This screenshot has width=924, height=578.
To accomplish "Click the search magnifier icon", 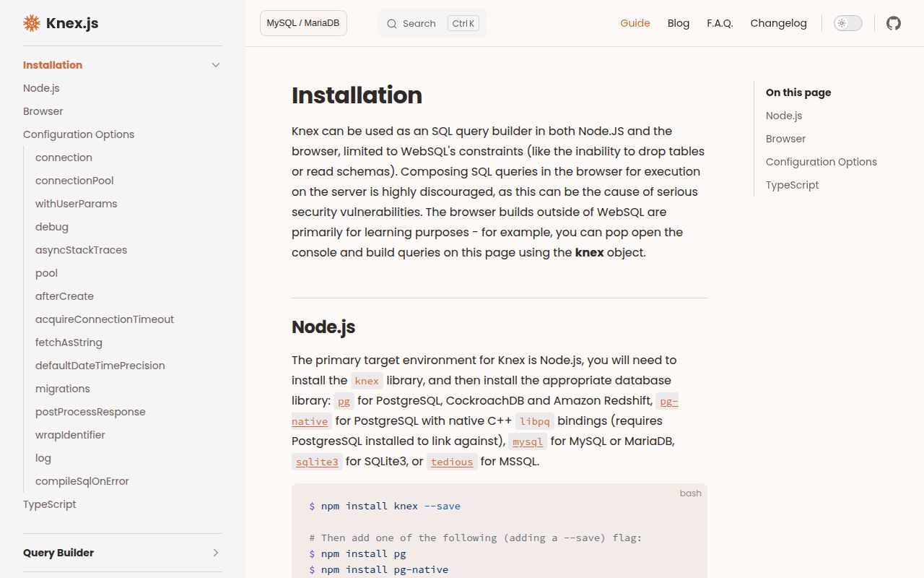I will (392, 24).
